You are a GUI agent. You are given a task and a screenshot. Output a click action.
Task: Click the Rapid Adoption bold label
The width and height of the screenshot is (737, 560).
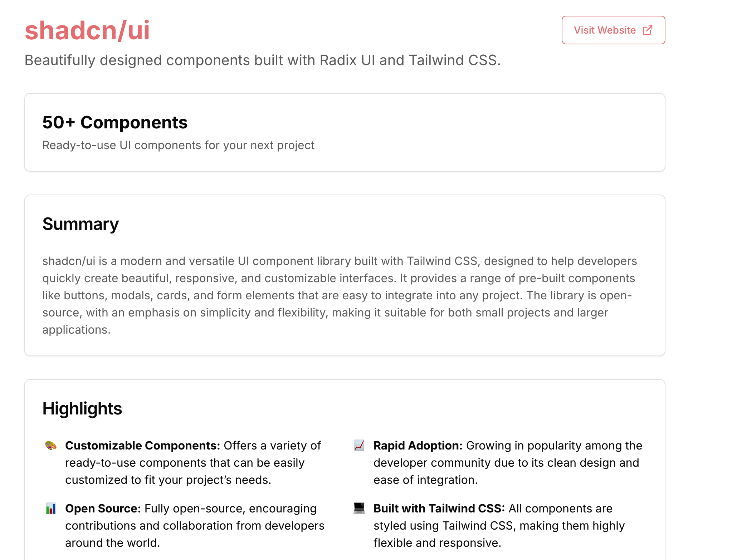418,446
